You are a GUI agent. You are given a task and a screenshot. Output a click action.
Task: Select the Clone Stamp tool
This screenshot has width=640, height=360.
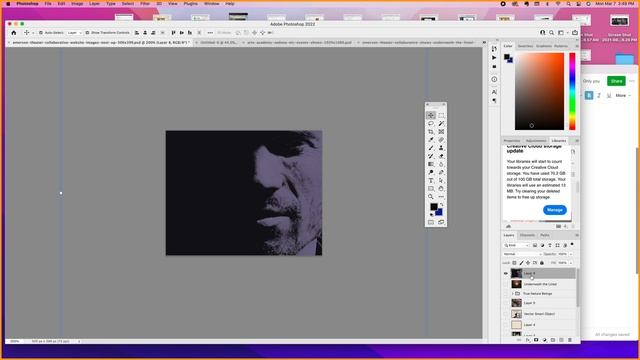click(441, 148)
